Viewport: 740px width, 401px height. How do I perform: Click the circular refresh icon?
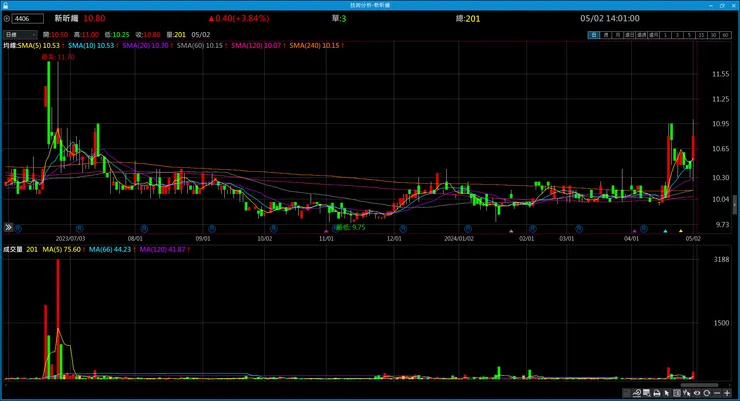(706, 393)
